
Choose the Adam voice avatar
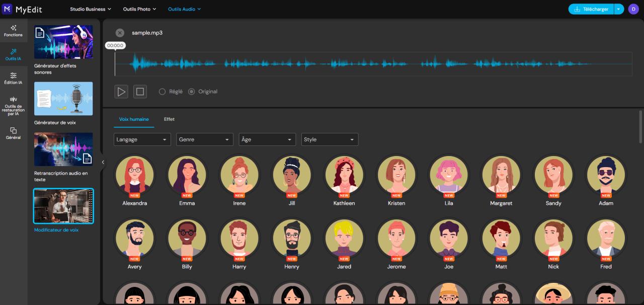tap(606, 175)
